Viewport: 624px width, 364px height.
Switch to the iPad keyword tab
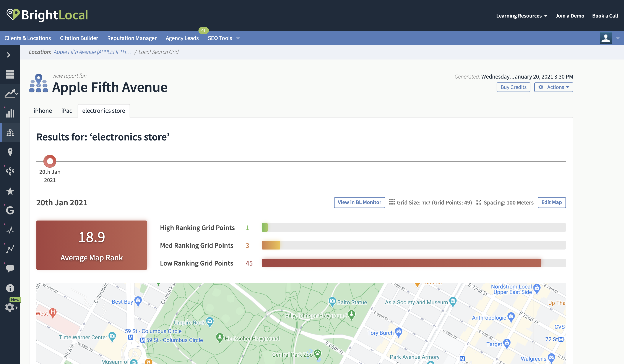67,111
